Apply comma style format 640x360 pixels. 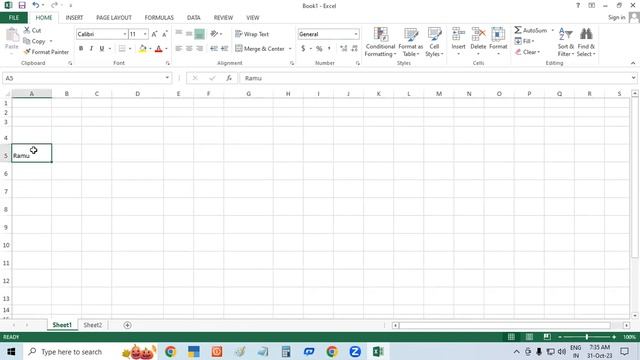tap(329, 49)
